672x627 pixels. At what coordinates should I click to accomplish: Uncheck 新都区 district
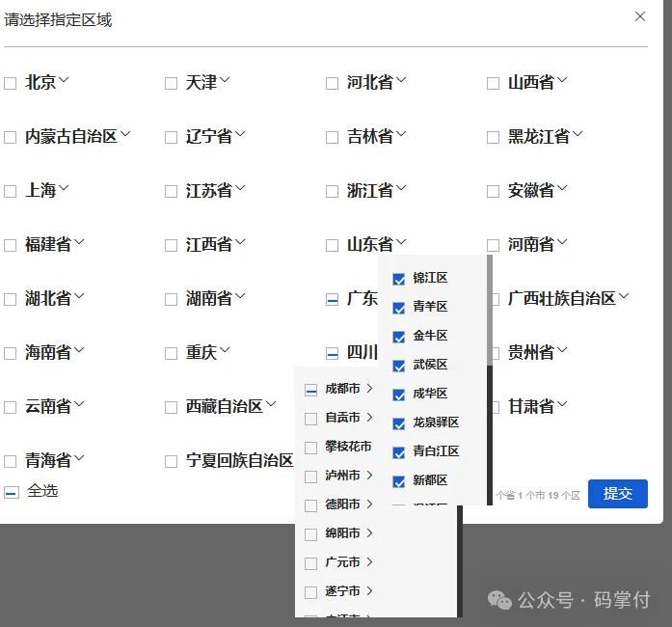pos(398,481)
